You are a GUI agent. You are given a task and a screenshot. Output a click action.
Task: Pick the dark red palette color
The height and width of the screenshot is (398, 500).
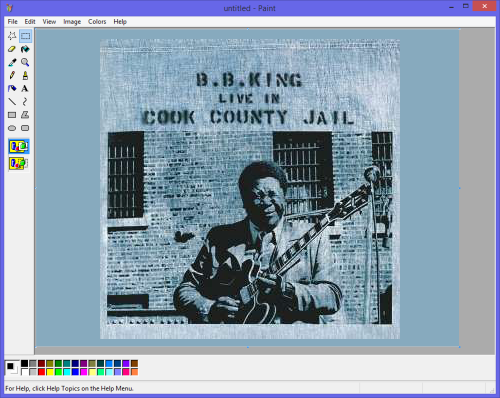[41, 363]
